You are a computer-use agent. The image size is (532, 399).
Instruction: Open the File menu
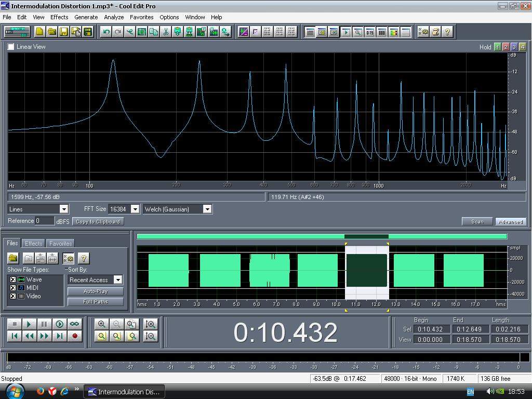click(7, 17)
